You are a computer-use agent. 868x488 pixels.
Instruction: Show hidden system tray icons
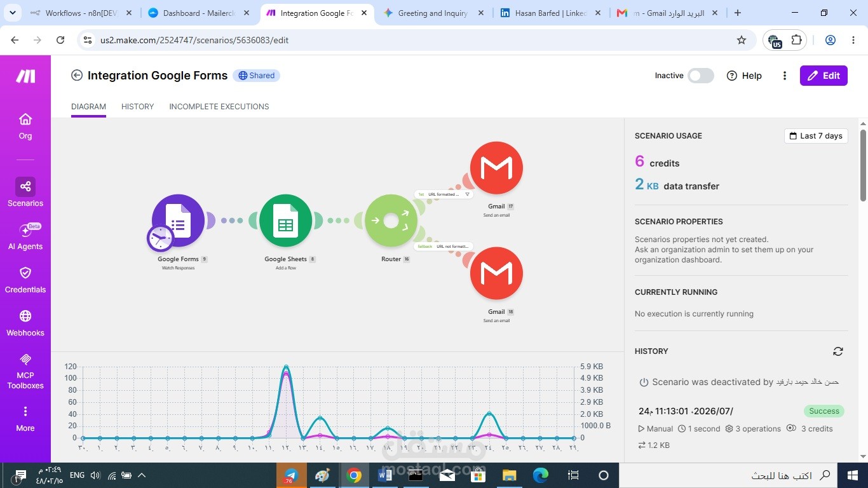pos(142,475)
